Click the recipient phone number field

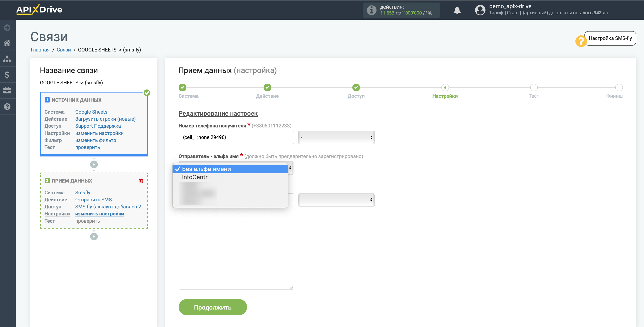pyautogui.click(x=236, y=137)
